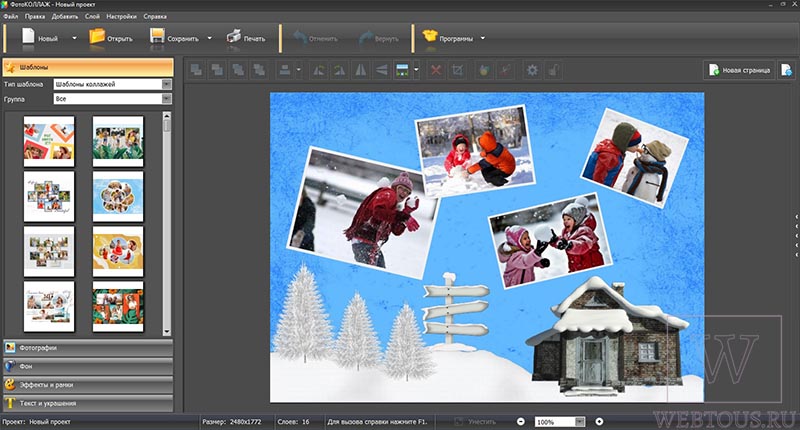Click the padlock lock-layer icon
The image size is (800, 430).
(x=554, y=70)
